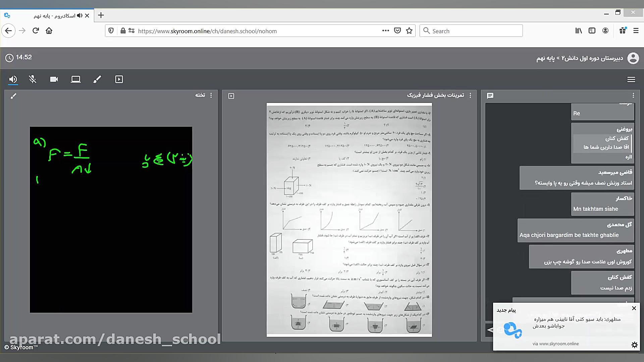Turn on the webcam camera
Screen dimensions: 644x362
[x=54, y=79]
